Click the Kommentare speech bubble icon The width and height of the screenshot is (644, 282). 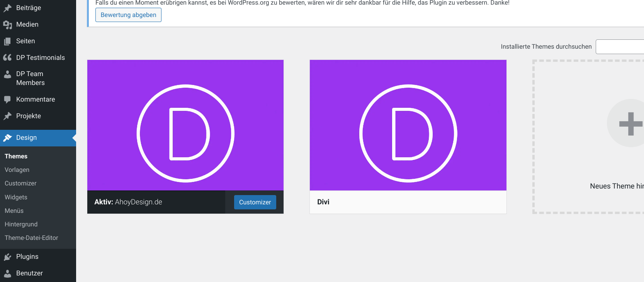point(7,100)
